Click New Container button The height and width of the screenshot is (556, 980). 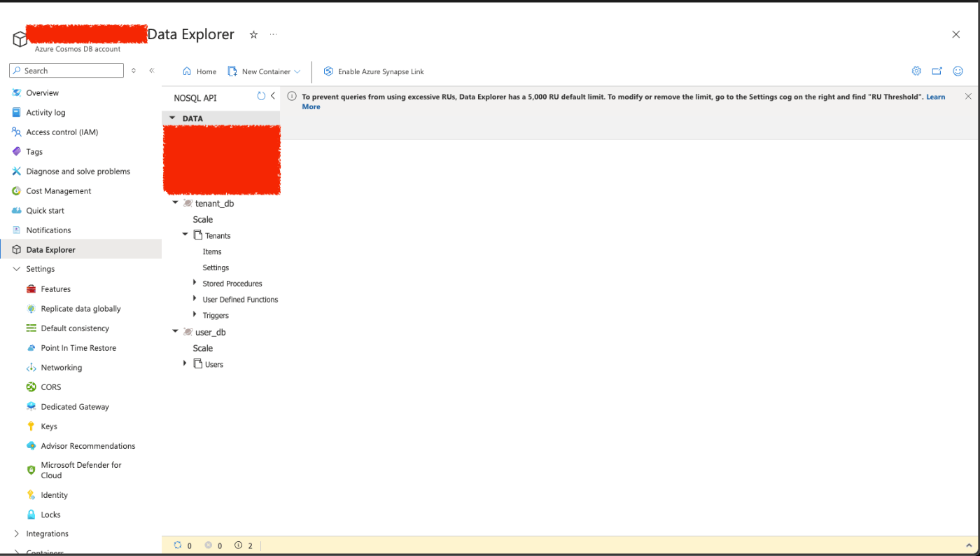(x=260, y=71)
